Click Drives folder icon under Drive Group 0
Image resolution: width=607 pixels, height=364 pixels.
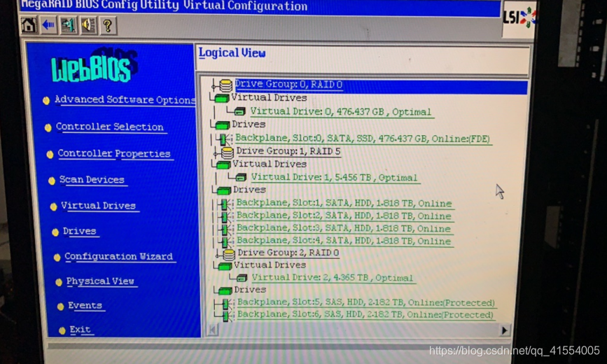(223, 125)
